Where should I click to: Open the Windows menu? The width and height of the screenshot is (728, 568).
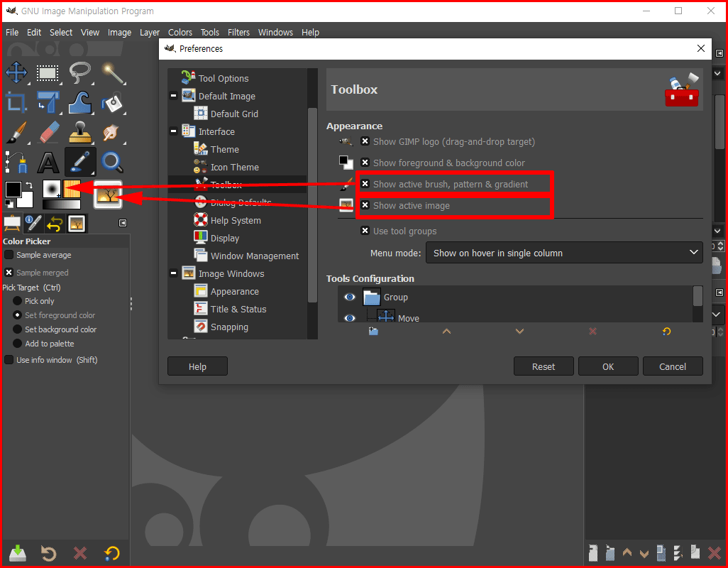pyautogui.click(x=275, y=33)
